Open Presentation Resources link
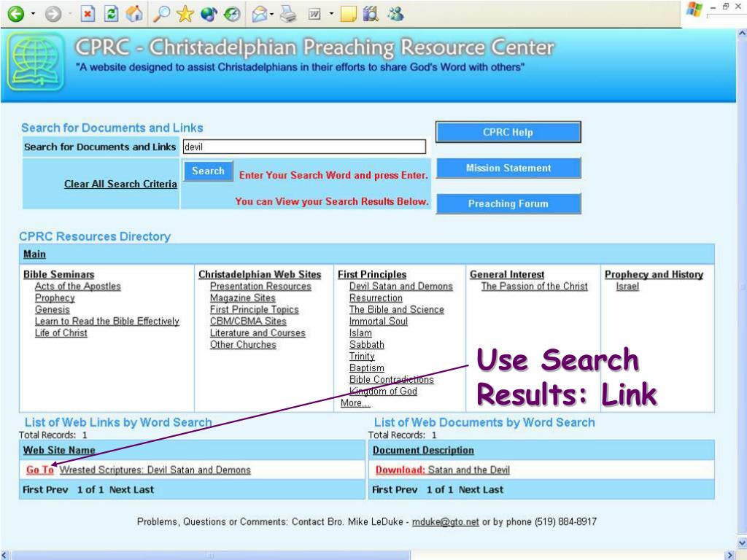The image size is (747, 560). tap(260, 286)
